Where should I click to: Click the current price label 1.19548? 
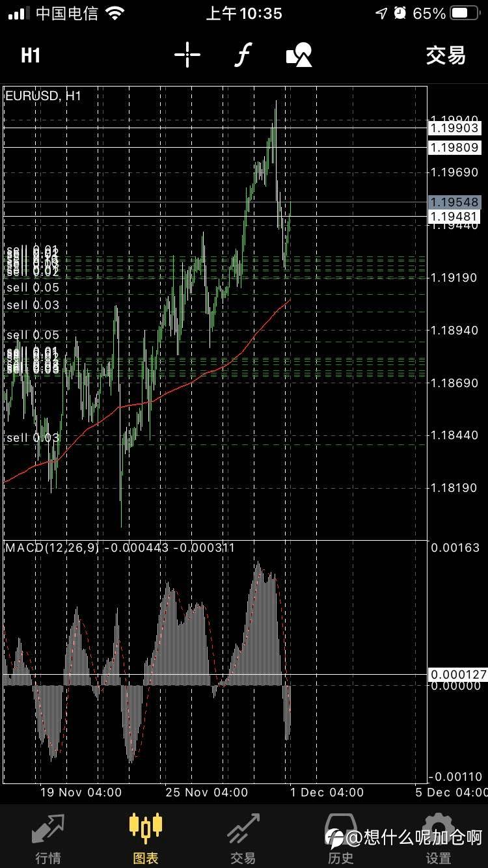click(454, 202)
